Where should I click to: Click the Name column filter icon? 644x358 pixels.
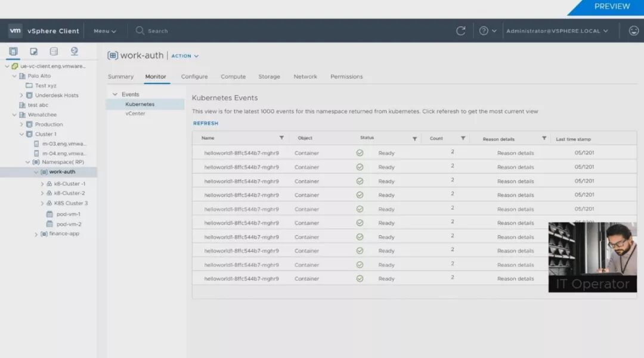281,138
